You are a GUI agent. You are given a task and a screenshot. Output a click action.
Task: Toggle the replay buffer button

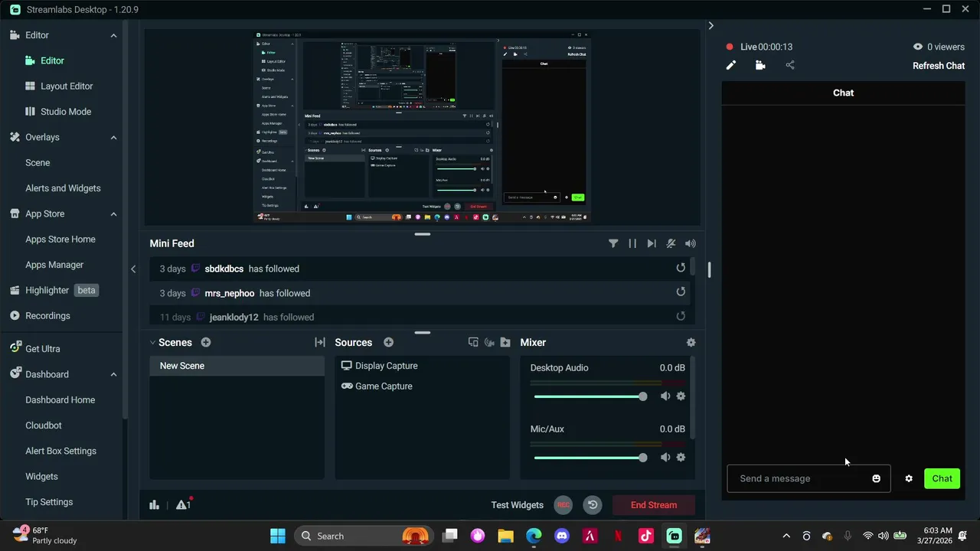[x=593, y=505]
